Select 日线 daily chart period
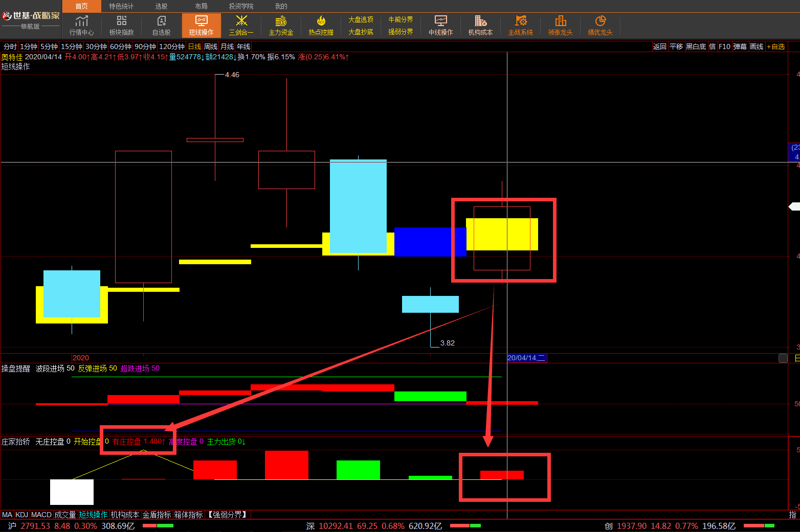The image size is (800, 532). 194,47
